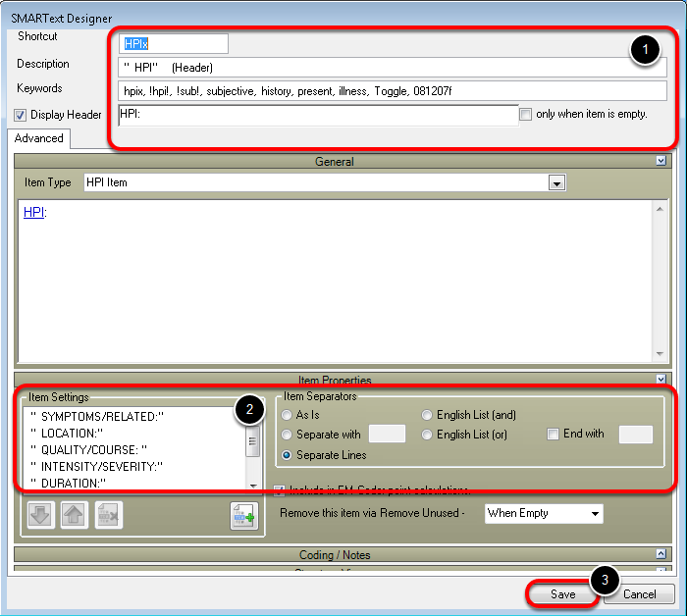Select the INTENSITY/SEVERITY: list item
Image resolution: width=687 pixels, height=616 pixels.
point(96,466)
